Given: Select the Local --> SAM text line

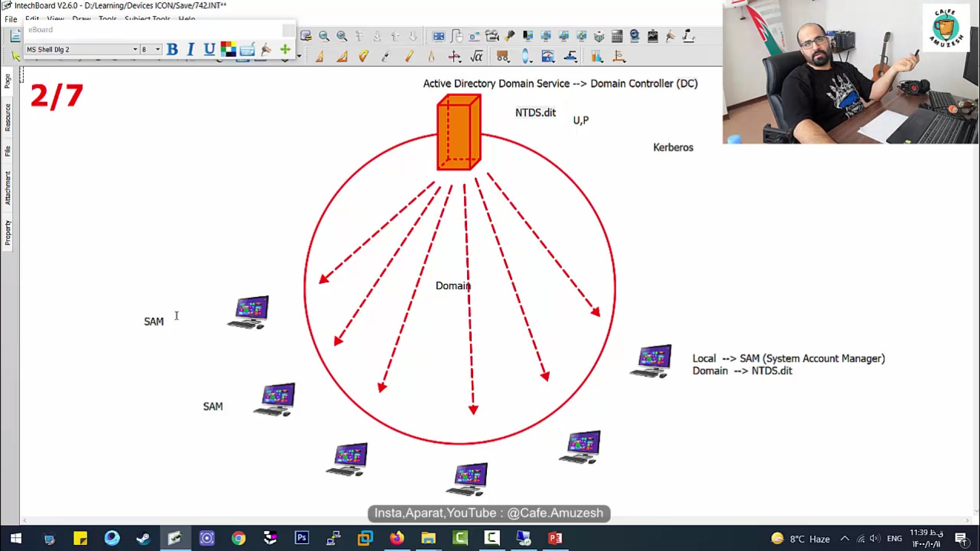Looking at the screenshot, I should [789, 359].
